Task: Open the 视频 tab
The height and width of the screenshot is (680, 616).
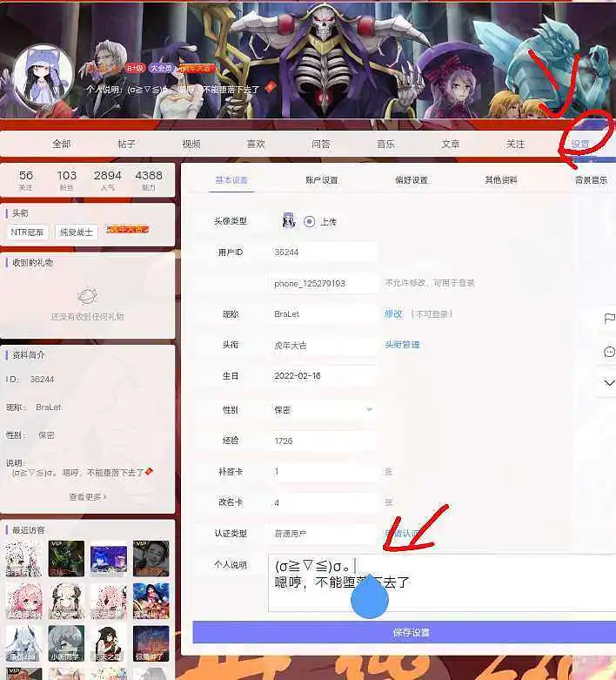Action: (191, 144)
